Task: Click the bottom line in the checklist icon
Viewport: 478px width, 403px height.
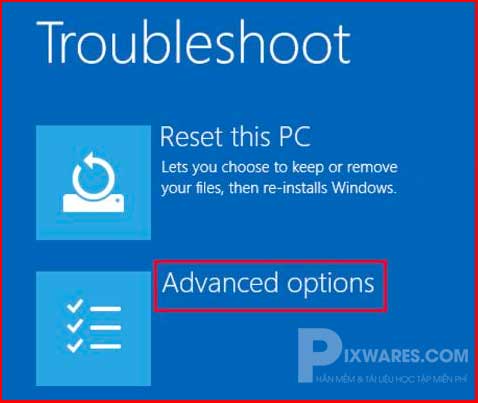Action: click(106, 347)
